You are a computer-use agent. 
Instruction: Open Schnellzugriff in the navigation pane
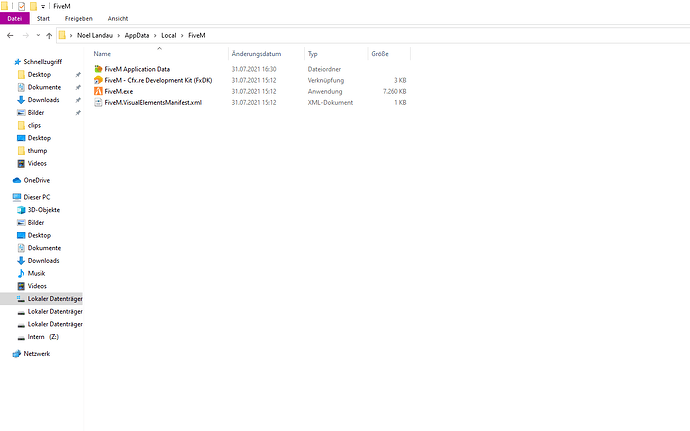43,62
